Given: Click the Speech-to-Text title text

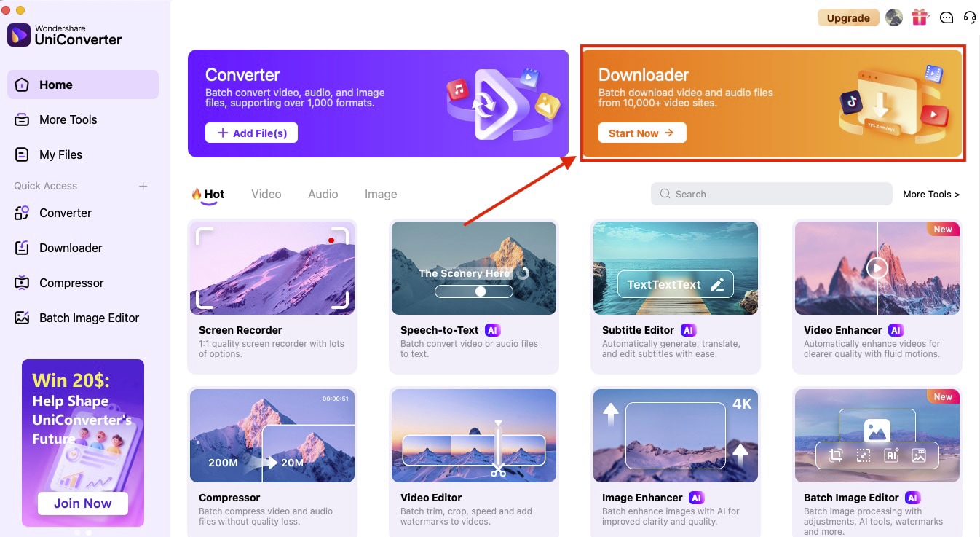Looking at the screenshot, I should [x=440, y=330].
